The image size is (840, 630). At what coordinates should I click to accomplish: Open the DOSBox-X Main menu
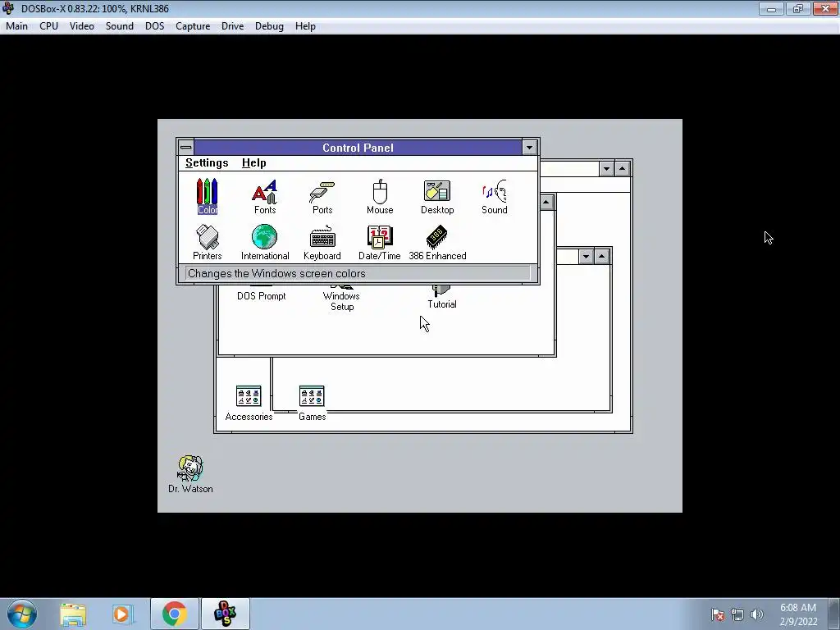coord(16,26)
